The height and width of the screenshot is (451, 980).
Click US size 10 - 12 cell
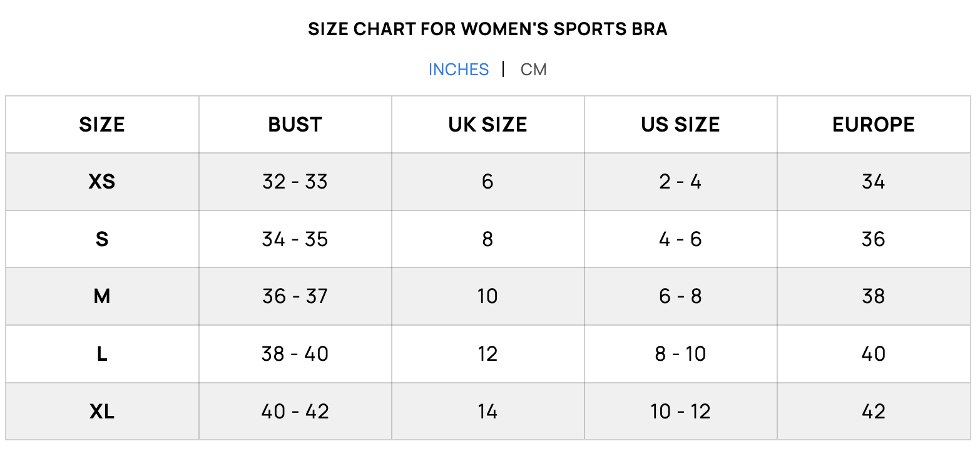(680, 412)
